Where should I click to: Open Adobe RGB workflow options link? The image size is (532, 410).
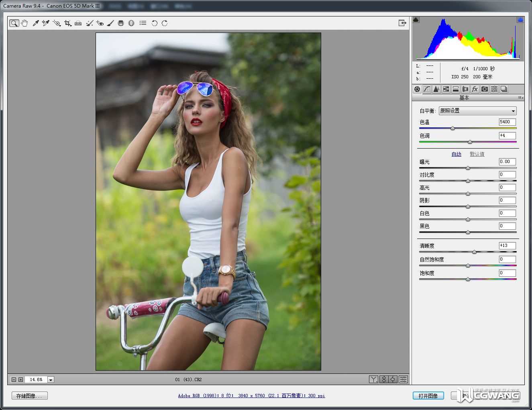coord(251,396)
